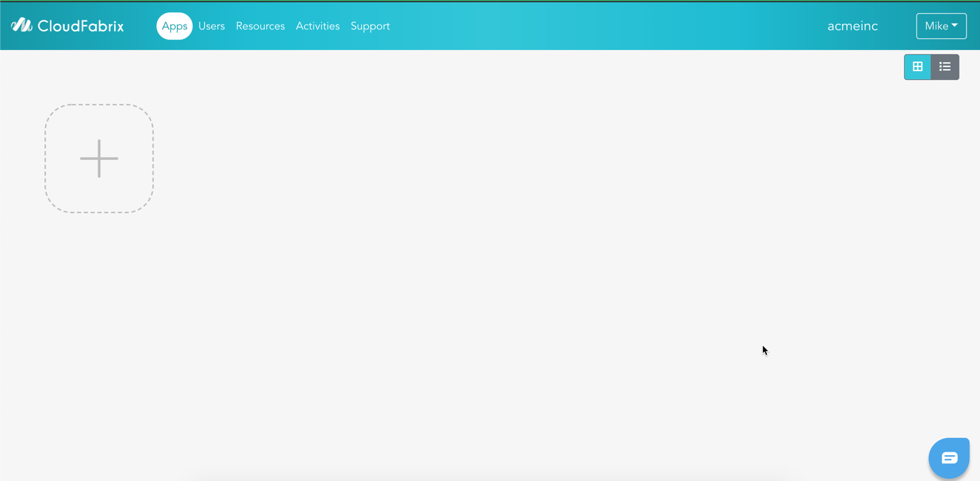Click the CloudFabrix logo
This screenshot has width=980, height=481.
pos(68,26)
